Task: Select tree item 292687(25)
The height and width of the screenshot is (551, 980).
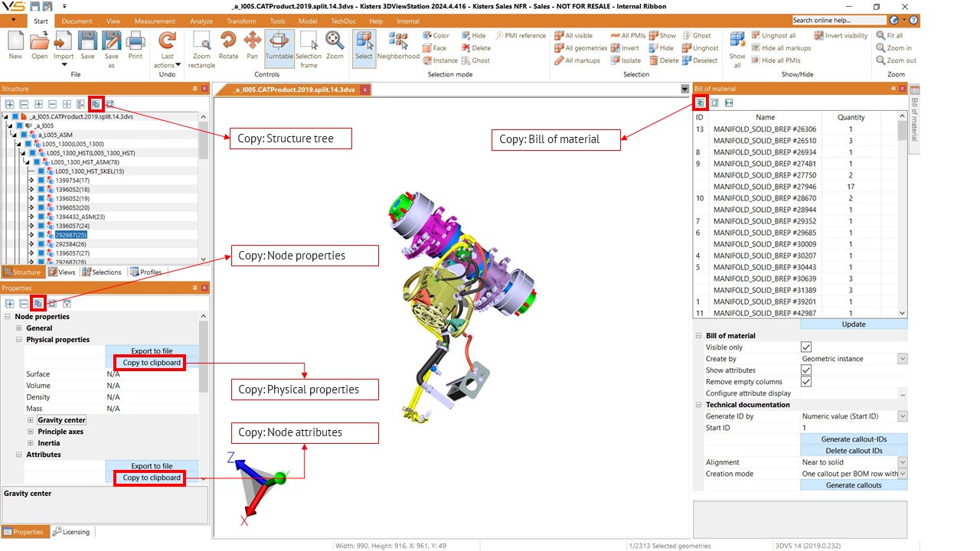Action: click(x=70, y=236)
